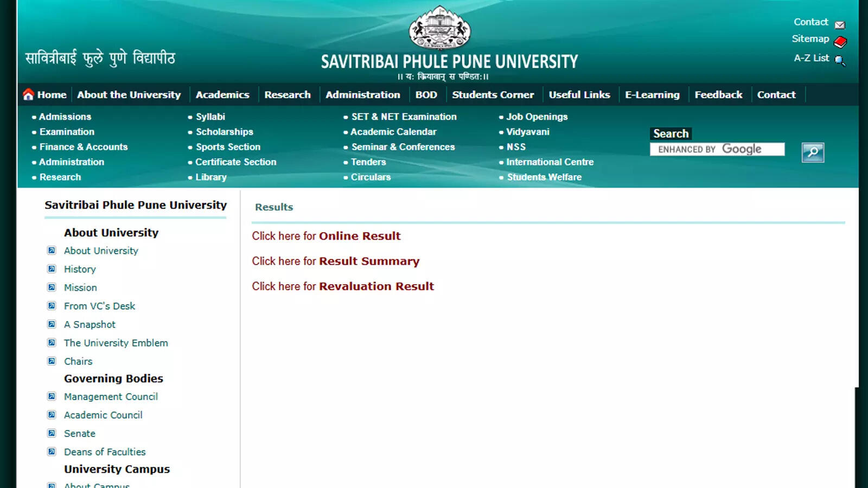Open About the University menu
868x488 pixels.
coord(129,94)
